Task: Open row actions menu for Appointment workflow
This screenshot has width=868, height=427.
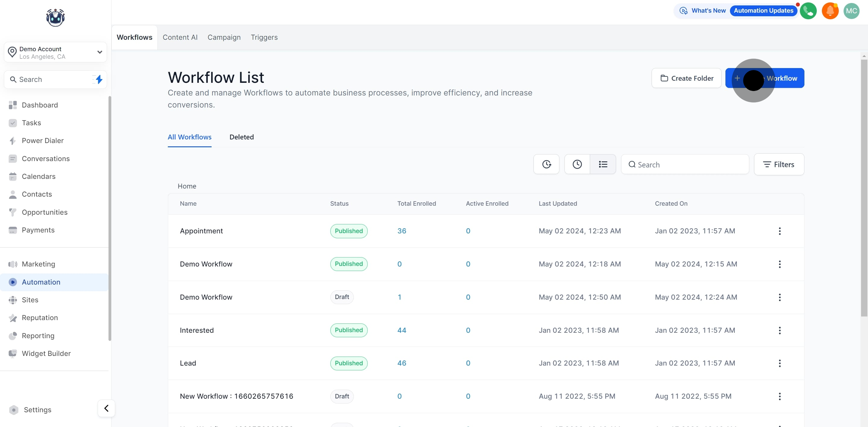Action: (x=780, y=231)
